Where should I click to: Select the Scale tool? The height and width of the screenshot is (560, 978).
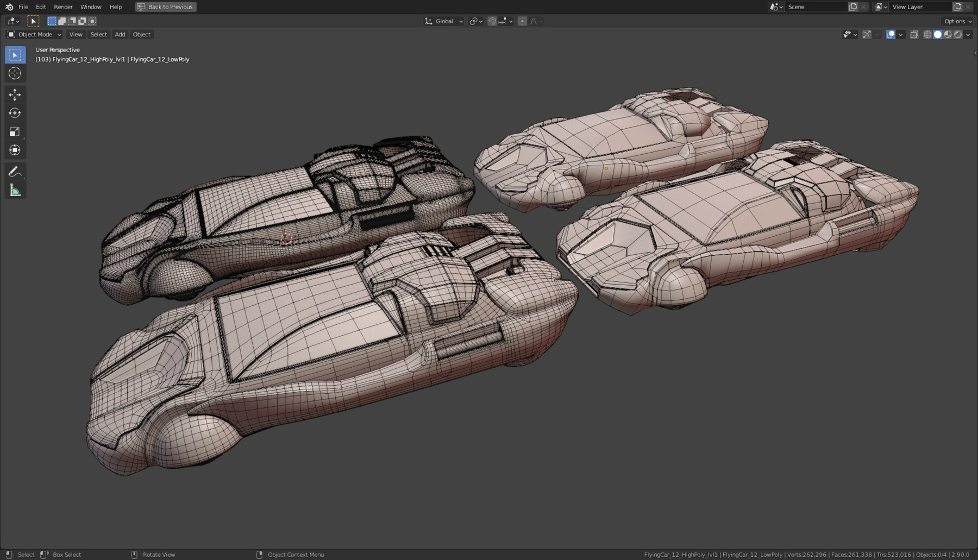click(15, 131)
